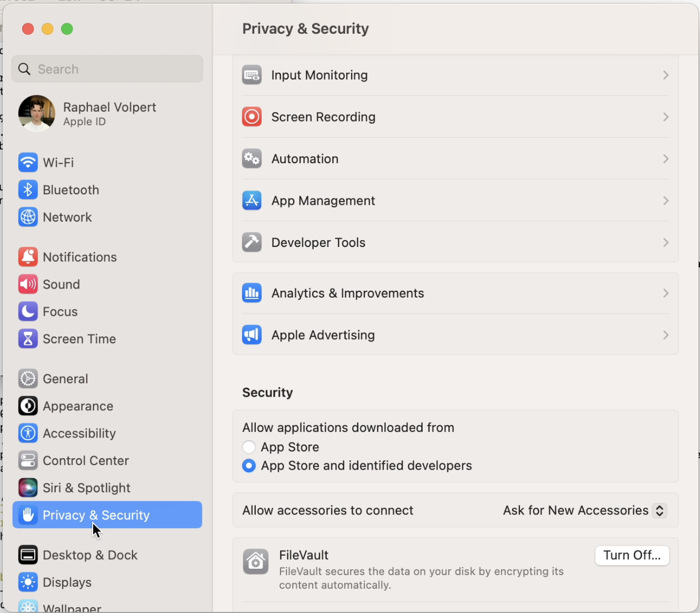The height and width of the screenshot is (613, 700).
Task: Open the Displays label in sidebar
Action: 67,582
